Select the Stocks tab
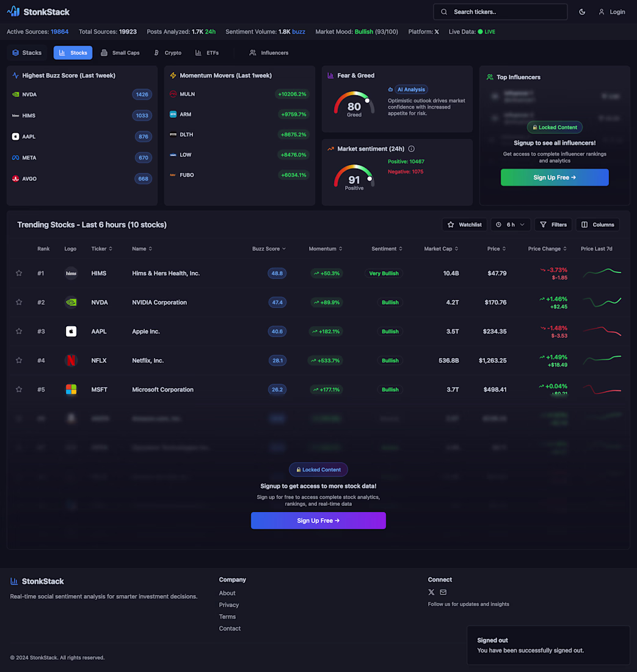The image size is (637, 672). pos(73,53)
